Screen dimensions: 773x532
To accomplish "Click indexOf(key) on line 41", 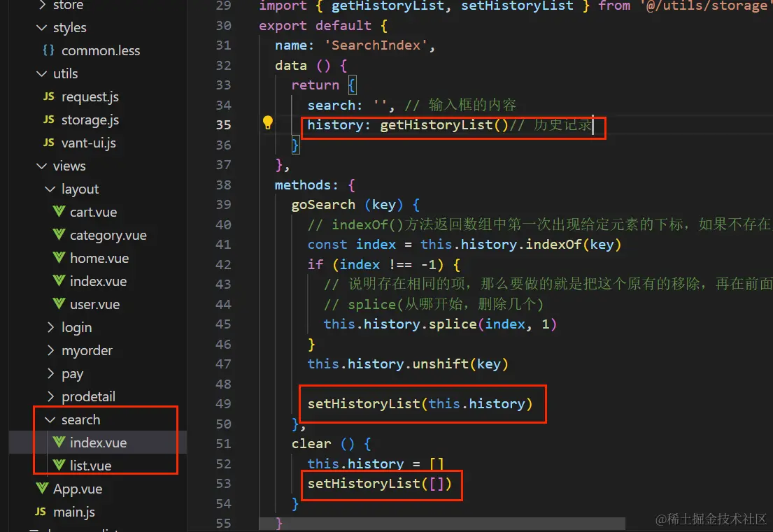I will point(574,244).
